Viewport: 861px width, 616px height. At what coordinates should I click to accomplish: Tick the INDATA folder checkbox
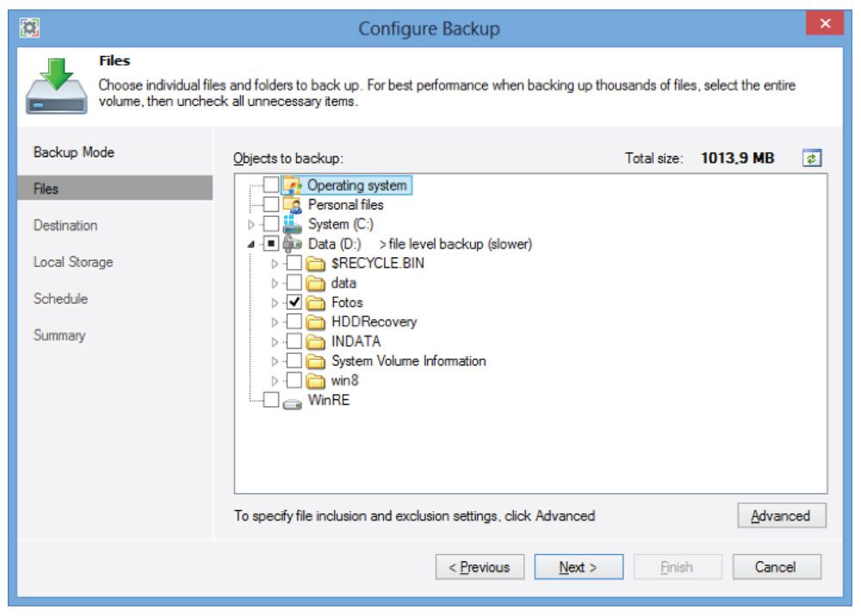tap(294, 342)
